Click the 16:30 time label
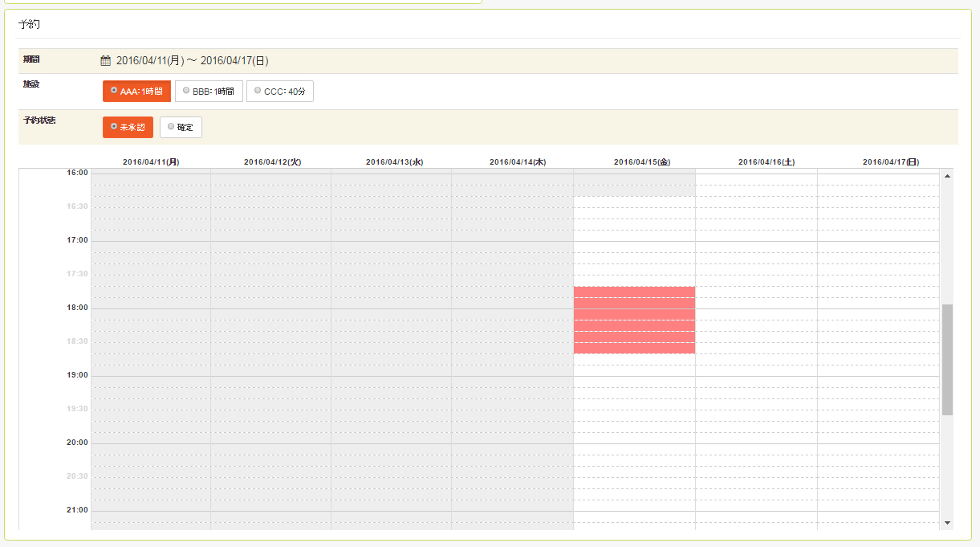The width and height of the screenshot is (980, 547). coord(78,206)
